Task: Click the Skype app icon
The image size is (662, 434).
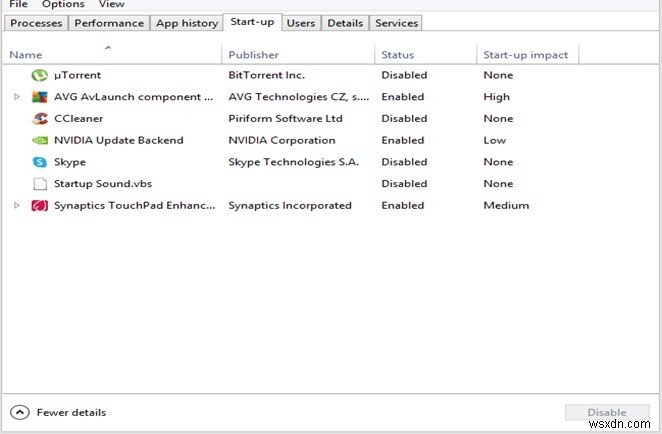Action: pos(40,162)
